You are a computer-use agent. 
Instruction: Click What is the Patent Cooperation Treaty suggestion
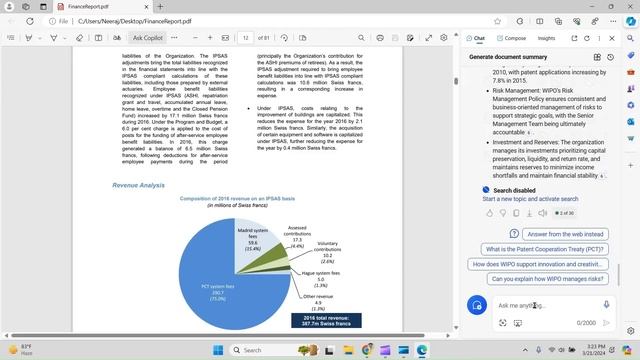pos(544,249)
